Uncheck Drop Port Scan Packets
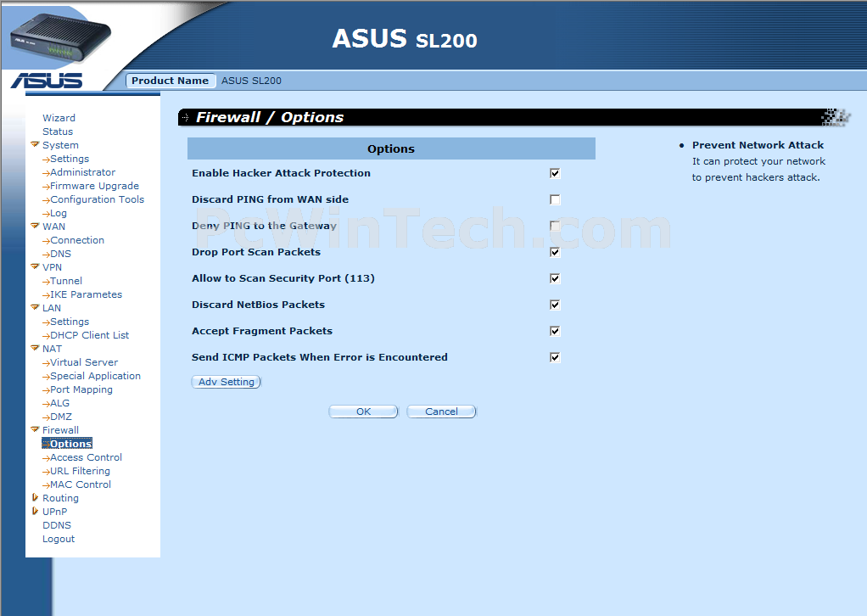The height and width of the screenshot is (616, 867). (555, 252)
